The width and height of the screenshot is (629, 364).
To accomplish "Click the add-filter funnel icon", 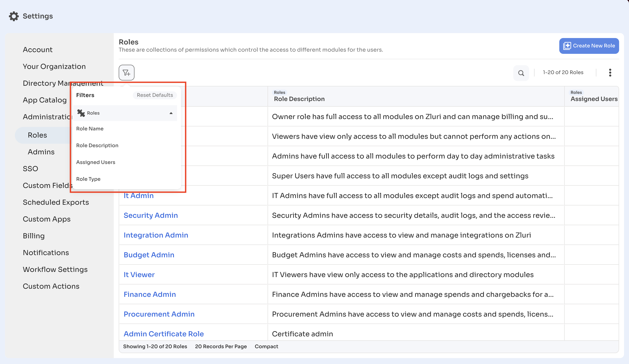I will click(x=126, y=73).
